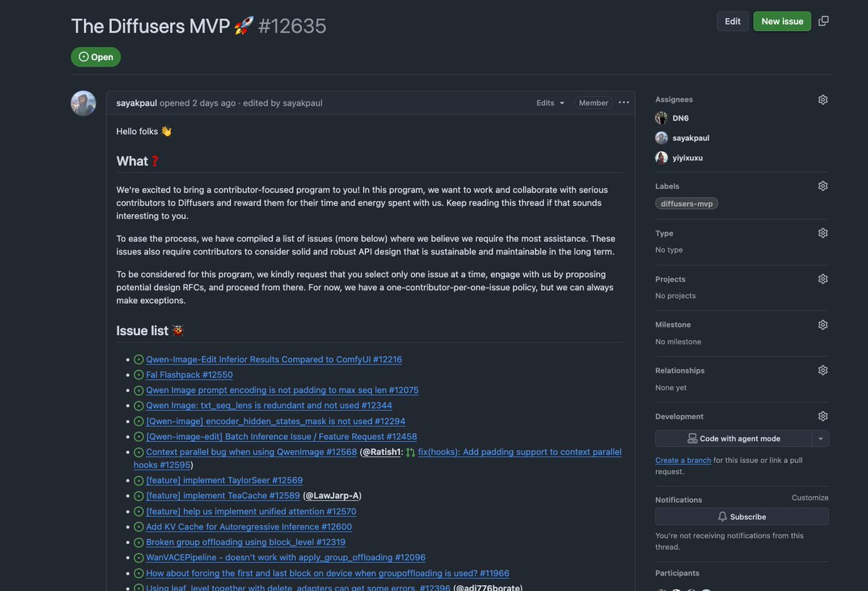868x591 pixels.
Task: Click the Open status badge
Action: point(95,57)
